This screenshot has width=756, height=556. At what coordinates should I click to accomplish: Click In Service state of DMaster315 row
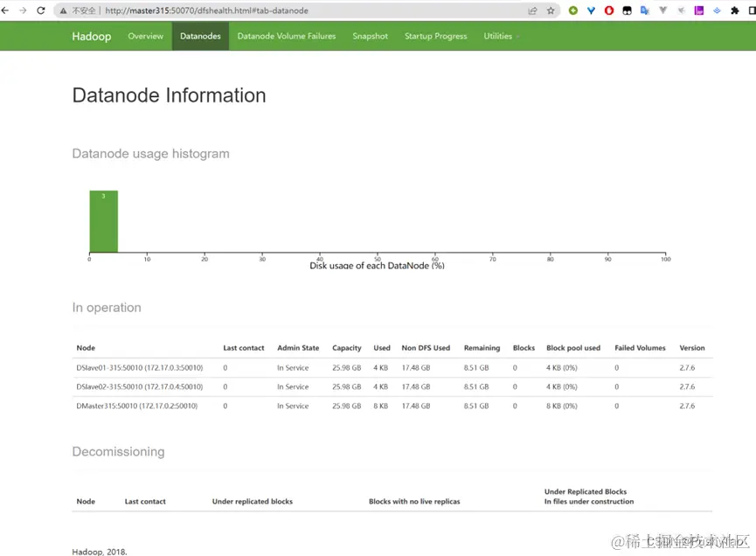coord(293,406)
